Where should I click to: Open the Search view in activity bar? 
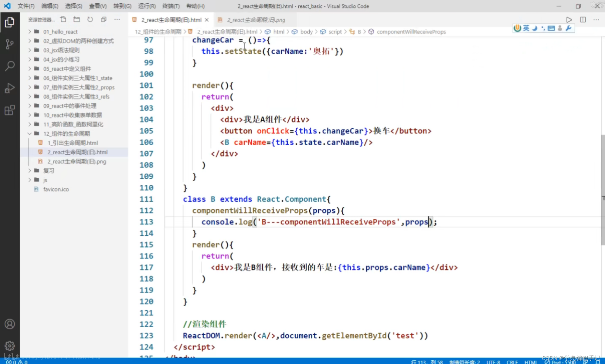coord(9,66)
